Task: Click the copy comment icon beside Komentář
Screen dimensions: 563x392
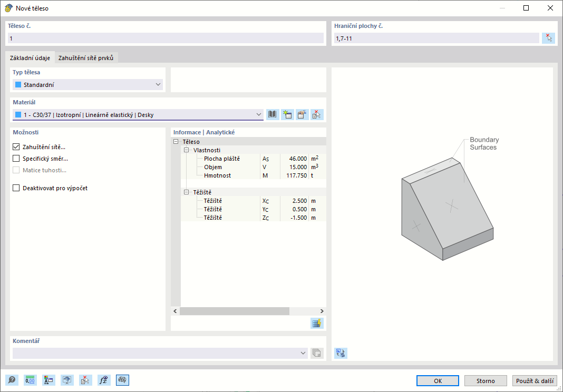Action: 316,353
